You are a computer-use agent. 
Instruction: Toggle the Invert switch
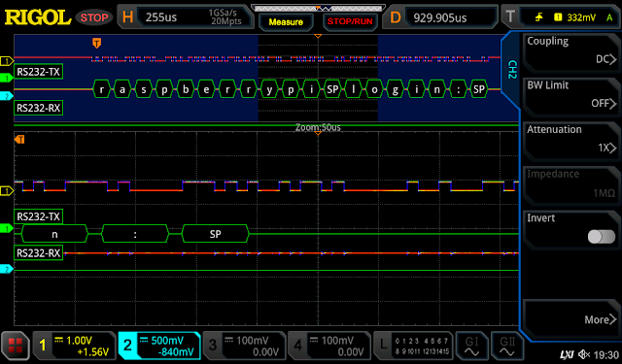tap(602, 237)
